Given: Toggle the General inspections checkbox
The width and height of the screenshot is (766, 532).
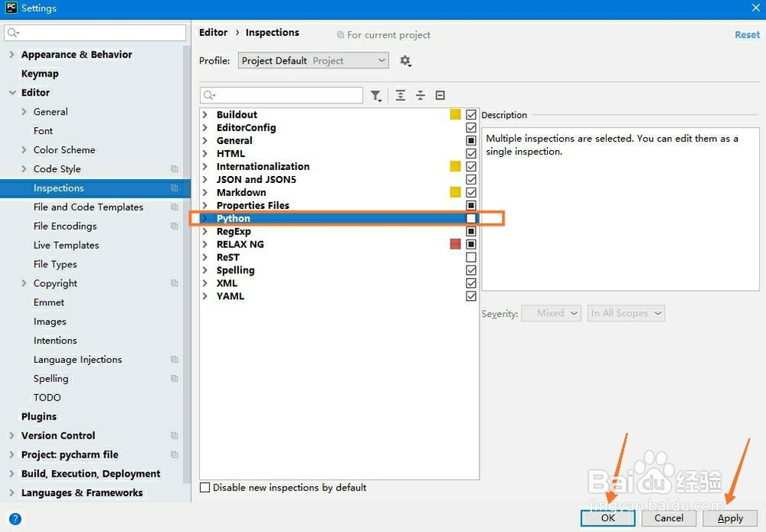Looking at the screenshot, I should coord(471,141).
